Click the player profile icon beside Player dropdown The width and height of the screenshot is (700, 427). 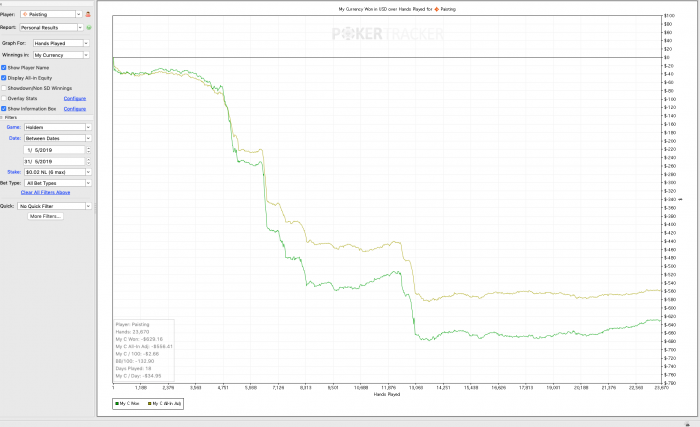click(88, 15)
